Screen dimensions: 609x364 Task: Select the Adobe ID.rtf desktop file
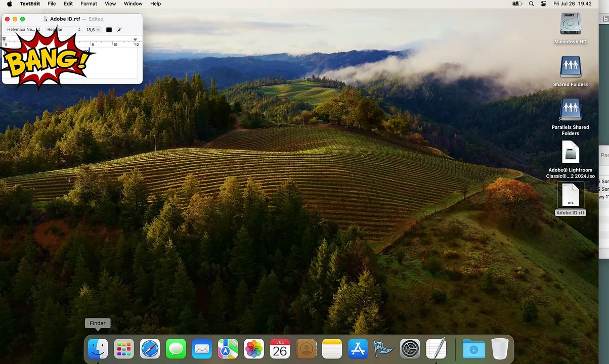[x=571, y=199]
